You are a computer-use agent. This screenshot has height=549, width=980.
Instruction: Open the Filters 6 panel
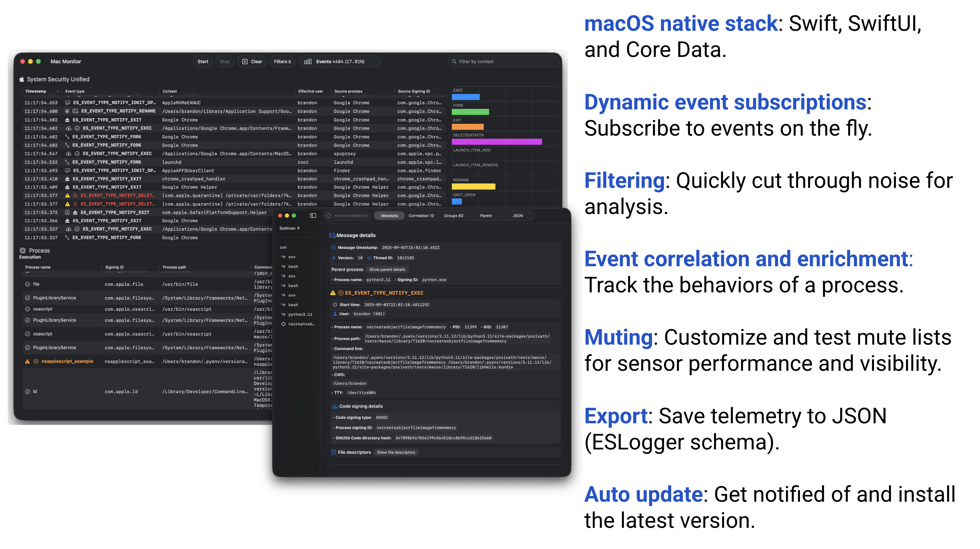(x=282, y=61)
